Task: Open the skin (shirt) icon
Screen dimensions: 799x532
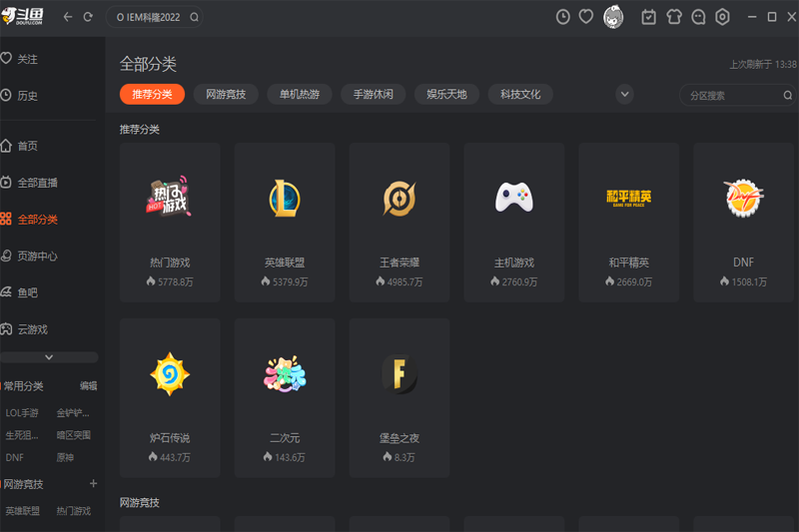Action: (x=673, y=17)
